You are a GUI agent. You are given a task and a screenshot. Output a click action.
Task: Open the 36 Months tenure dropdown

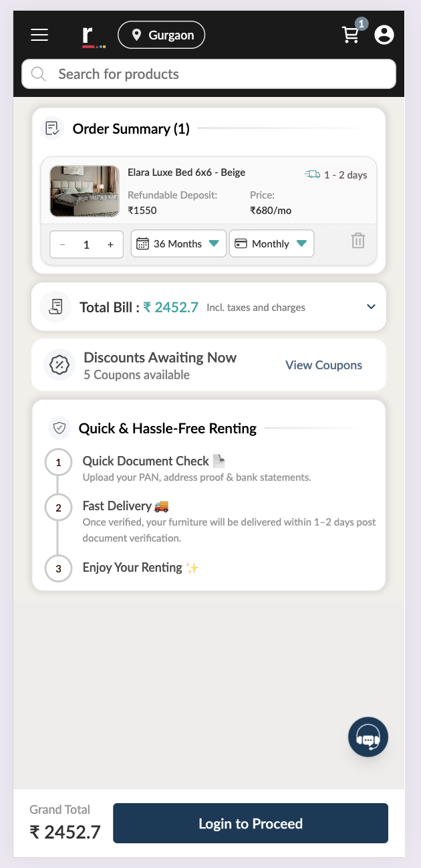tap(178, 244)
